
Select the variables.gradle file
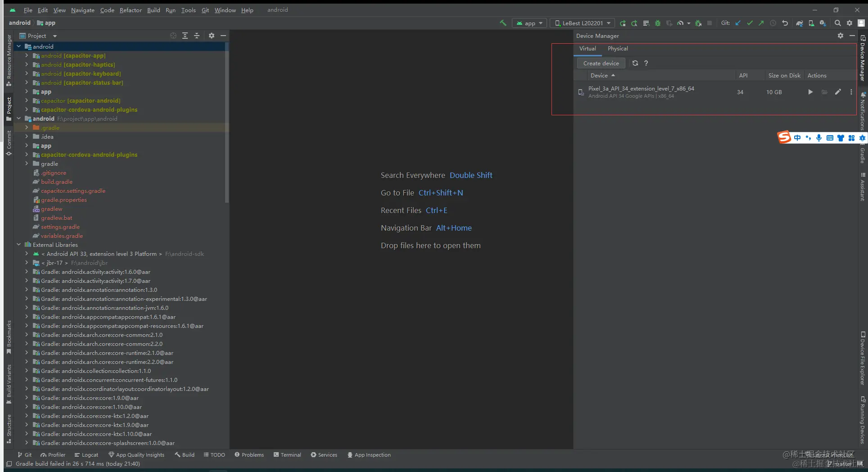click(x=62, y=236)
